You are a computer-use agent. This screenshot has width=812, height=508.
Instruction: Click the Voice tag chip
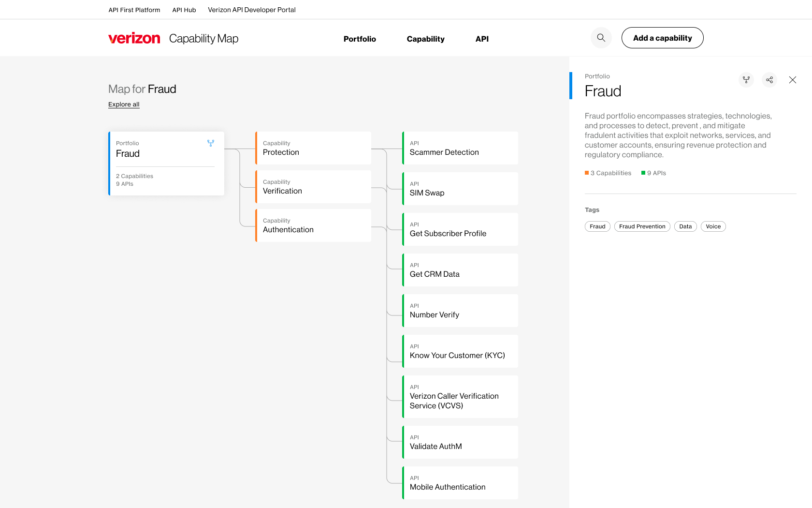713,226
